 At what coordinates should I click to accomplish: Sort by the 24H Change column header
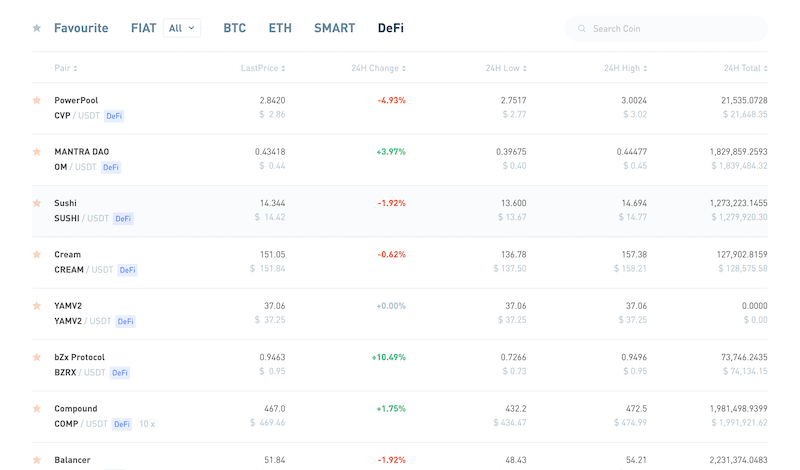[378, 68]
